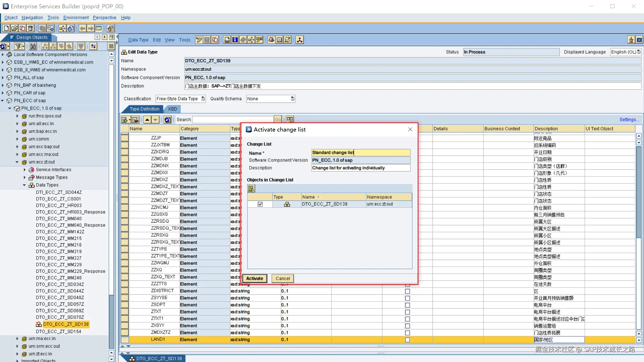Viewport: 644px width, 362px height.
Task: Click the Filter icon in the Design Objects toolbar
Action: point(18,46)
